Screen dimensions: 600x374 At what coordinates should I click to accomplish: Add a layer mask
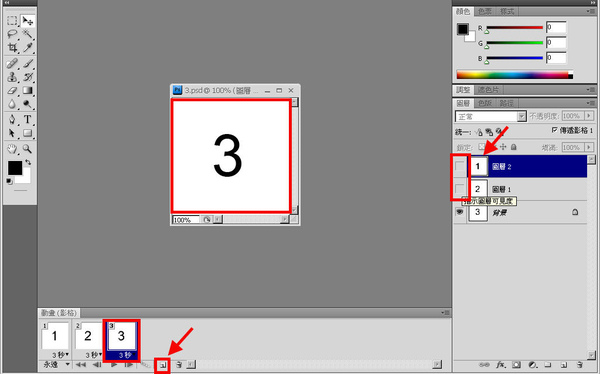pyautogui.click(x=516, y=364)
